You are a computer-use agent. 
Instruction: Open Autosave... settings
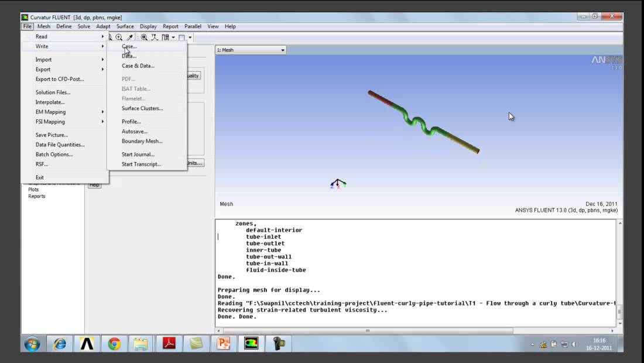click(x=134, y=131)
